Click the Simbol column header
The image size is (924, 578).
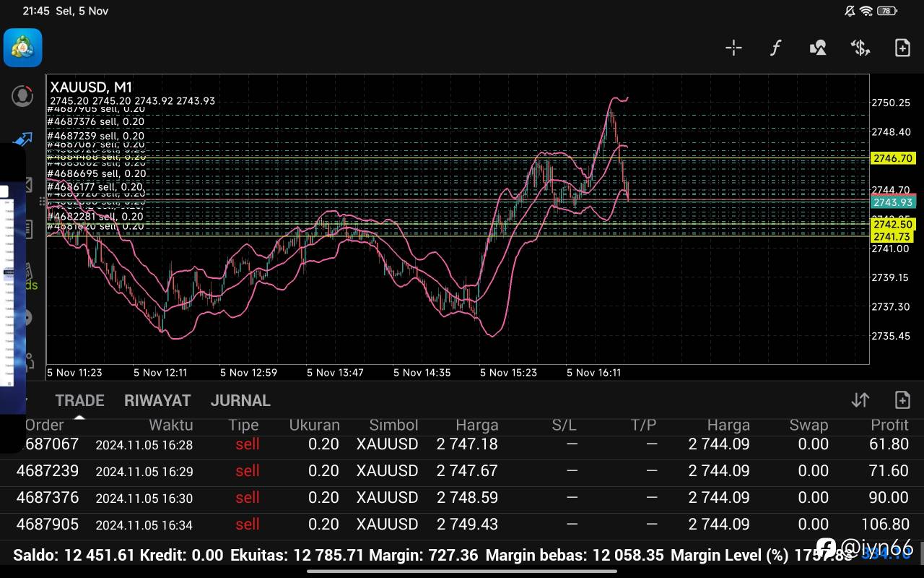[x=393, y=426]
